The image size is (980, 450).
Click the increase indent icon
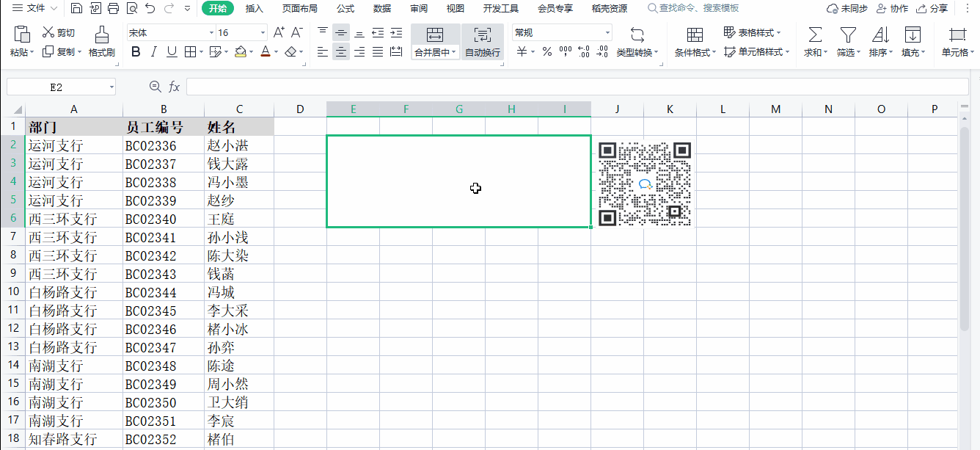click(x=396, y=33)
